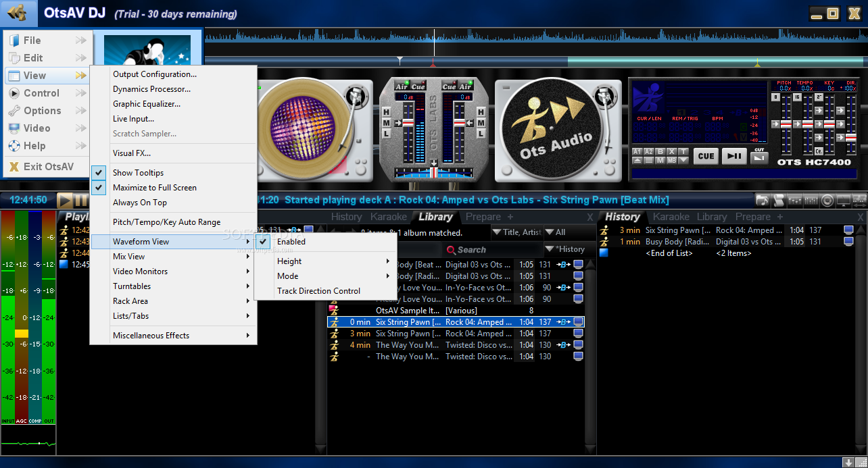868x468 pixels.
Task: Open the music folder toolbar icon
Action: point(763,200)
